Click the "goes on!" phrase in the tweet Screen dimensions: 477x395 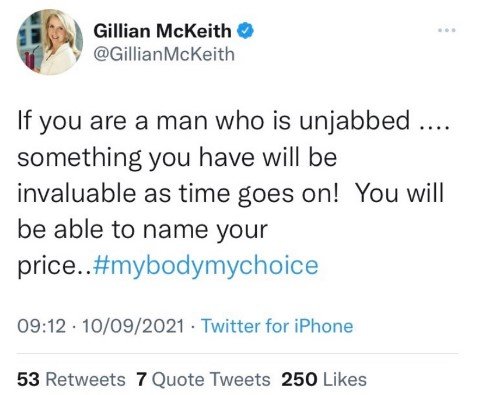pyautogui.click(x=288, y=195)
